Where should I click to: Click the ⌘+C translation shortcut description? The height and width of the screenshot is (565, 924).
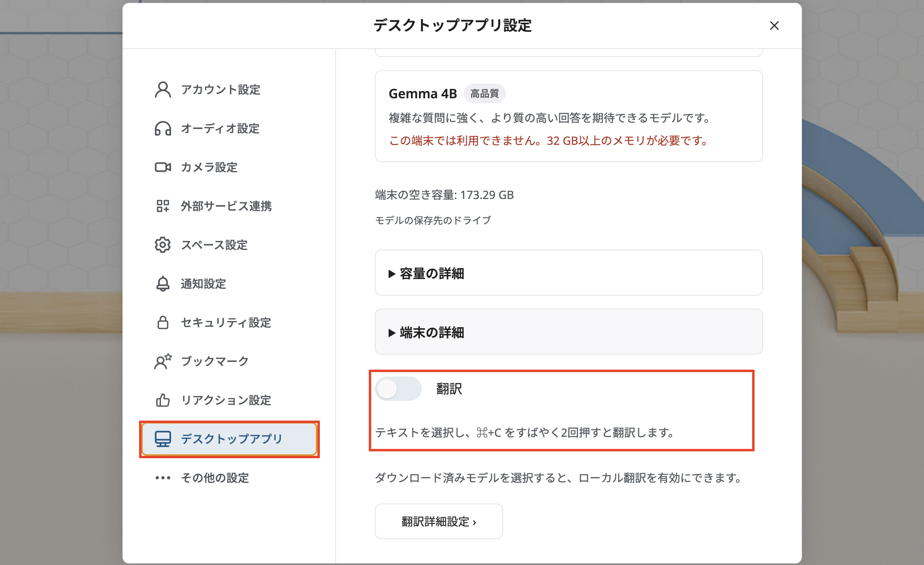click(524, 433)
